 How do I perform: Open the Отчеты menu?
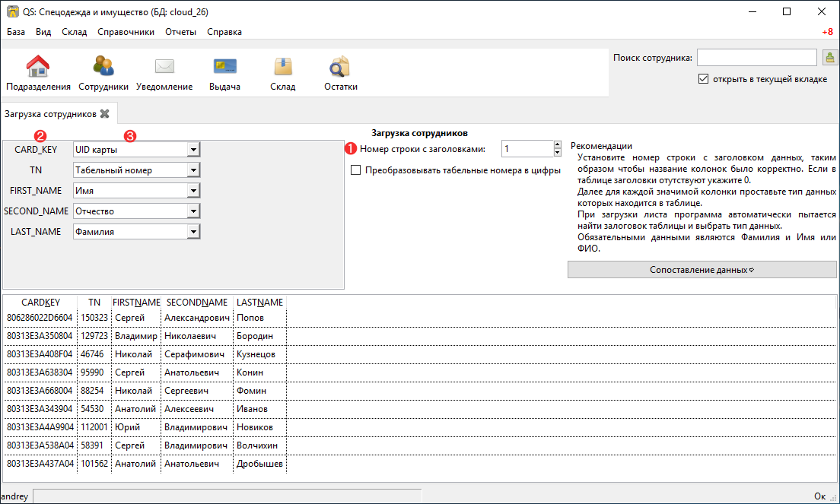point(180,32)
